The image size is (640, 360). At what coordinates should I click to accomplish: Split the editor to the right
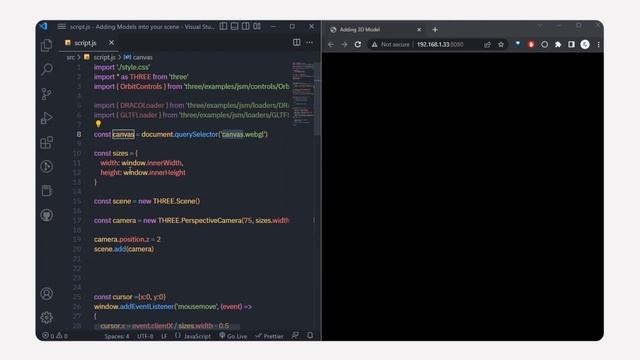(x=297, y=42)
